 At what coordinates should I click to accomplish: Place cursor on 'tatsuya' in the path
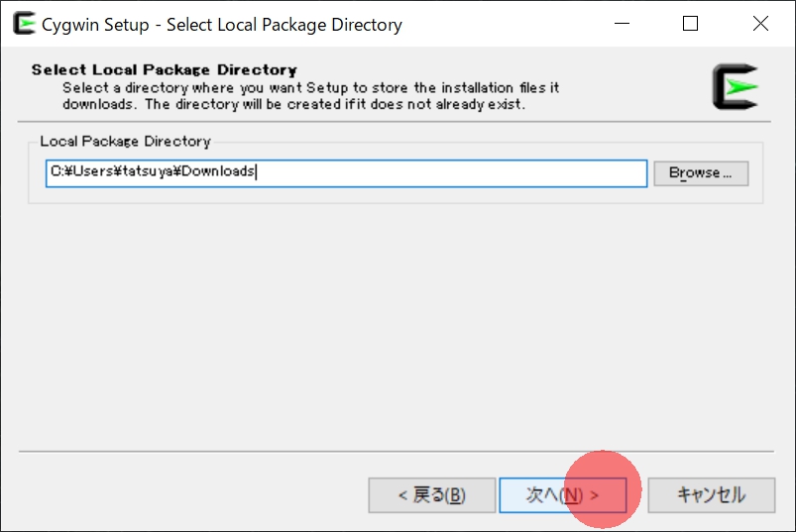(x=149, y=171)
